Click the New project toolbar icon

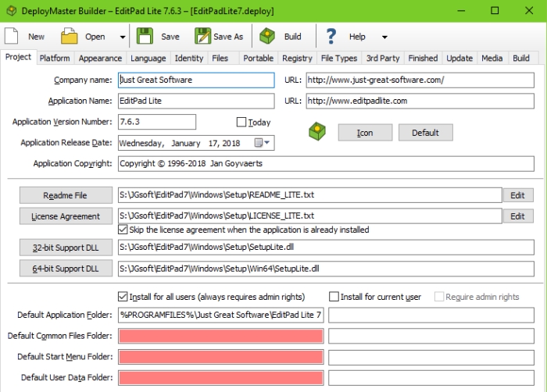[12, 36]
